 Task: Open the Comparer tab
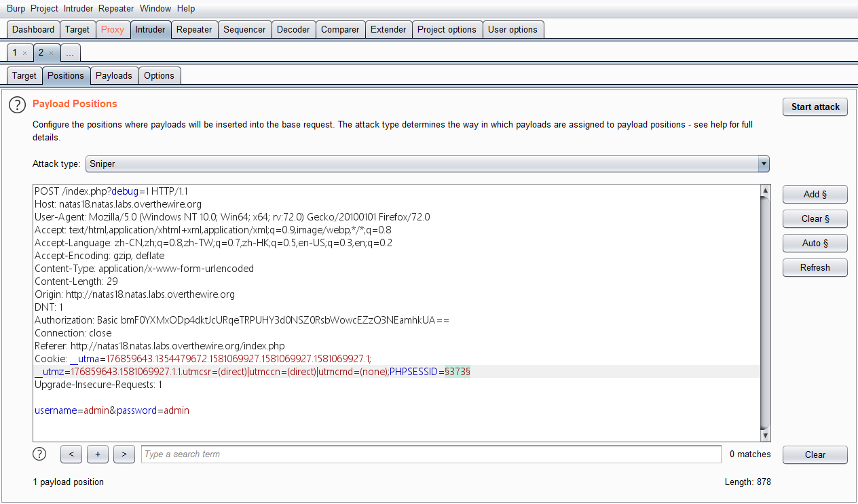tap(340, 30)
